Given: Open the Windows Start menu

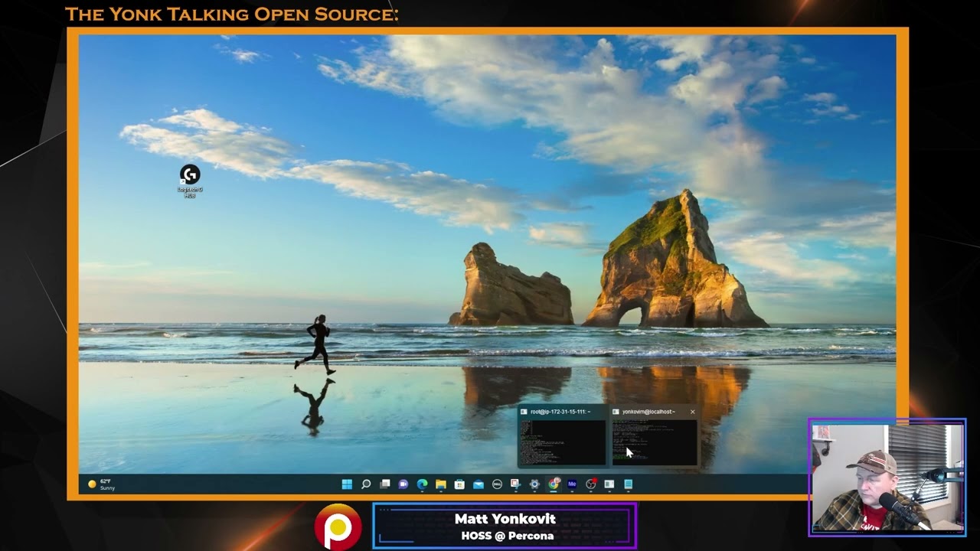Looking at the screenshot, I should 347,484.
